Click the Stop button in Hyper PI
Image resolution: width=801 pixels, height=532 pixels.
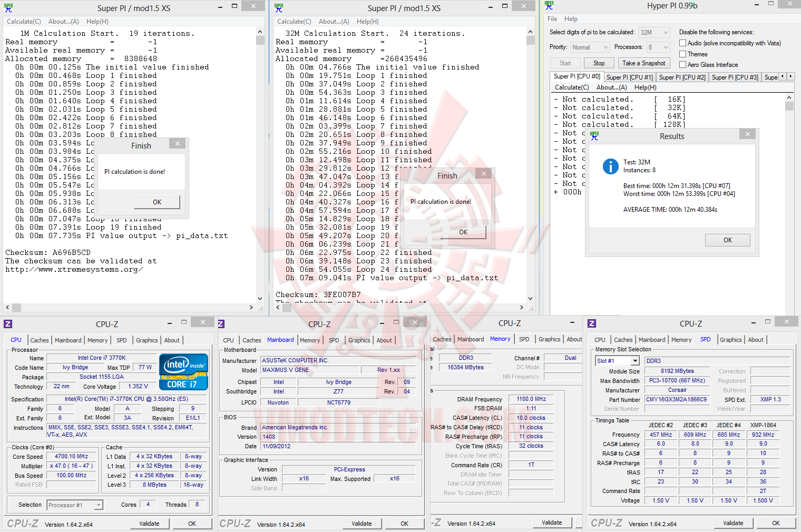click(599, 63)
